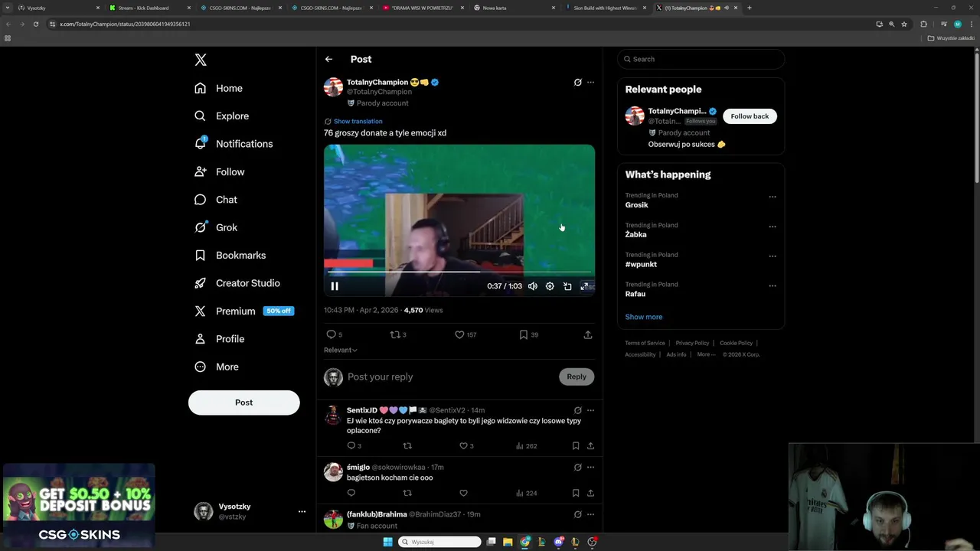View analytics of SentixJD reply (262)
Screen dimensions: 980x551
(x=527, y=445)
